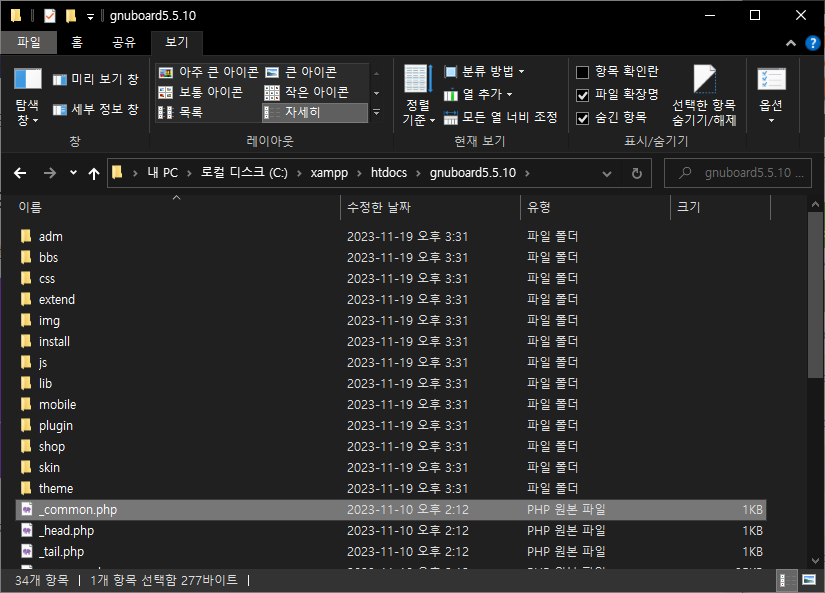Open the 홈 (Home) ribbon tab
The height and width of the screenshot is (593, 825).
(x=77, y=42)
